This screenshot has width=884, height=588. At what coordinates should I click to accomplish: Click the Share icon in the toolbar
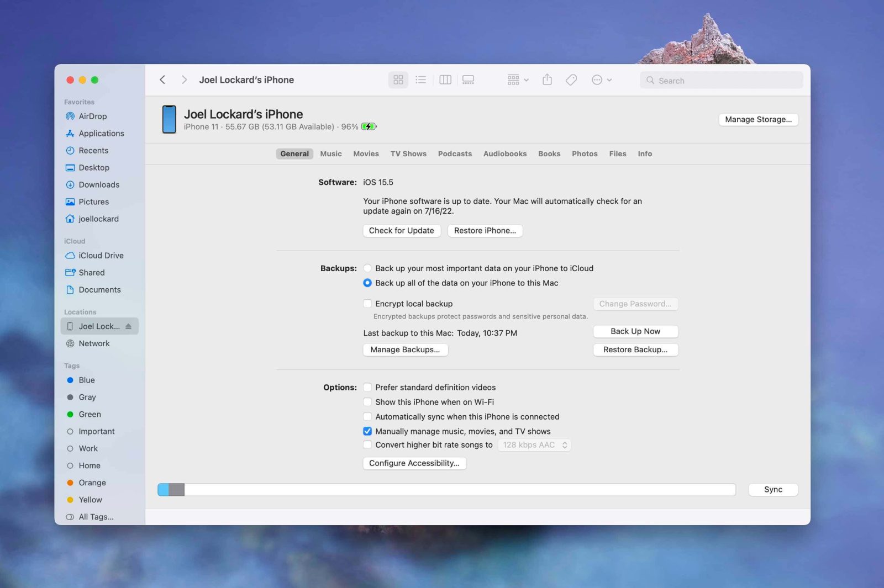point(547,80)
